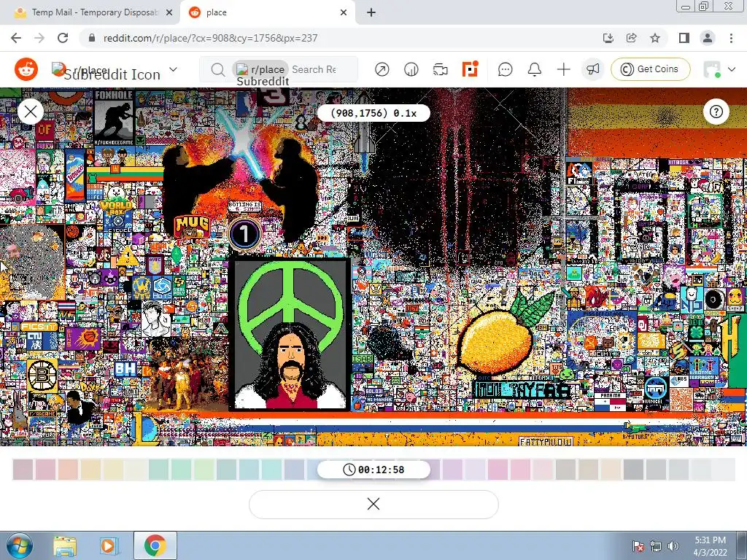Open the Chrome profile menu
747x560 pixels.
coord(708,38)
